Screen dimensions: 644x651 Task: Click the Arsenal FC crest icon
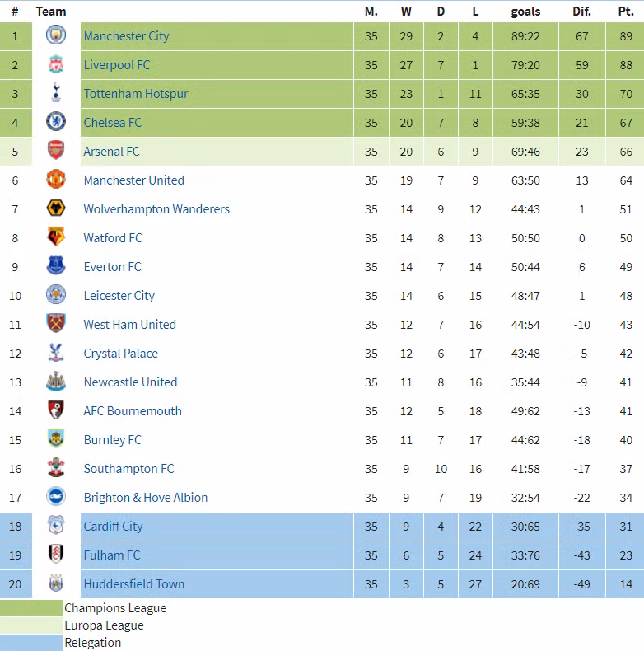(x=56, y=151)
